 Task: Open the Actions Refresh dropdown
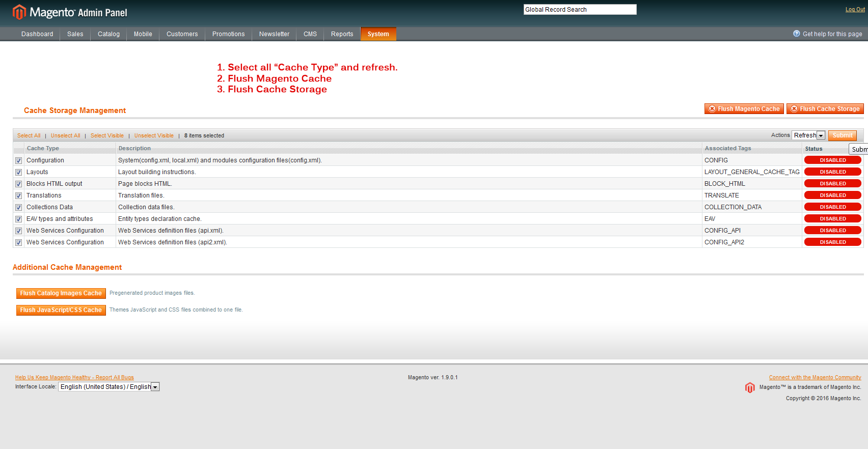pyautogui.click(x=808, y=135)
